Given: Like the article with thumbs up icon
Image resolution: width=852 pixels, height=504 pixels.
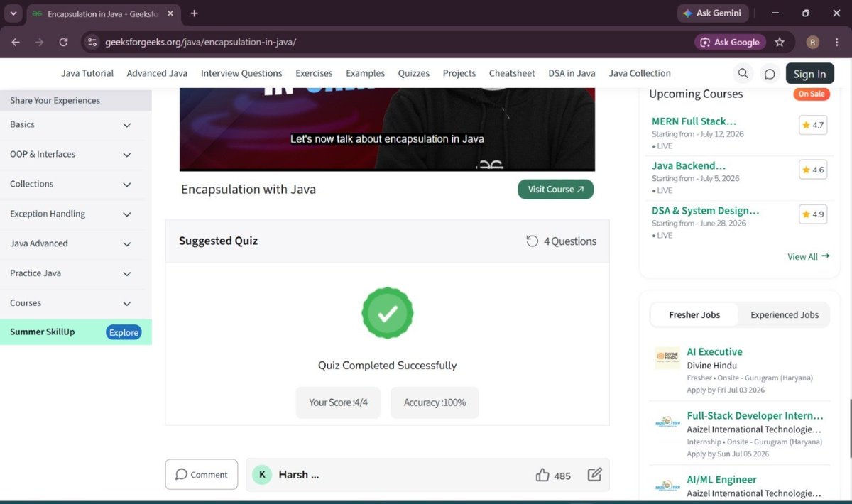Looking at the screenshot, I should pyautogui.click(x=542, y=475).
